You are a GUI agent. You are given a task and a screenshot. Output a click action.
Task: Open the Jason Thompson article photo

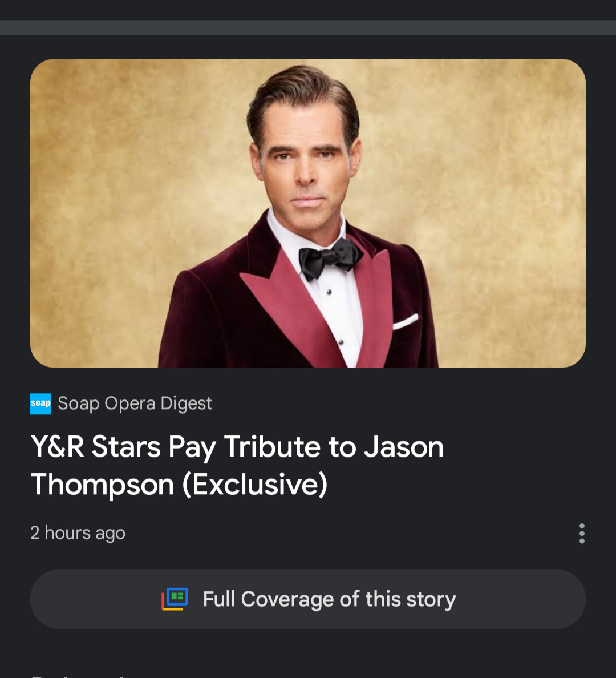(x=308, y=213)
